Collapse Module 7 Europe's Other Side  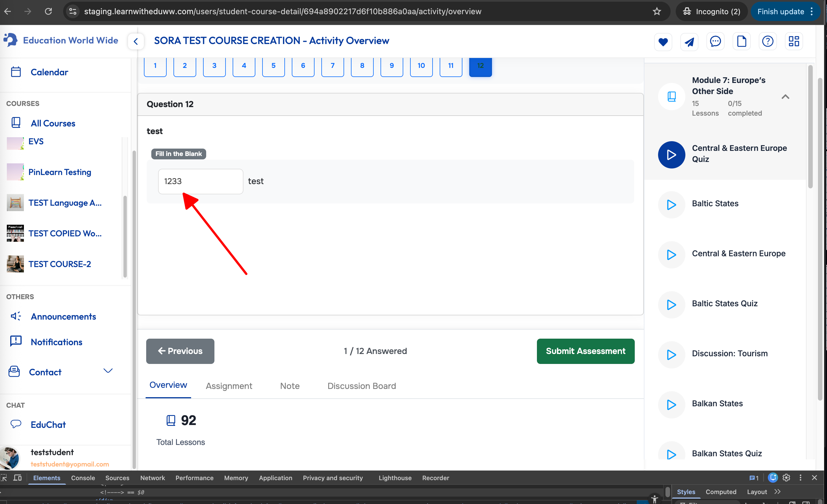click(x=785, y=97)
